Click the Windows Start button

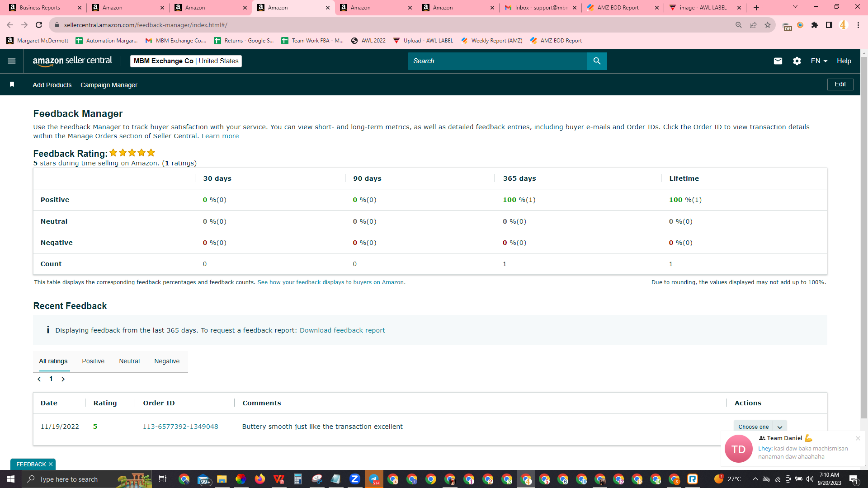[11, 479]
